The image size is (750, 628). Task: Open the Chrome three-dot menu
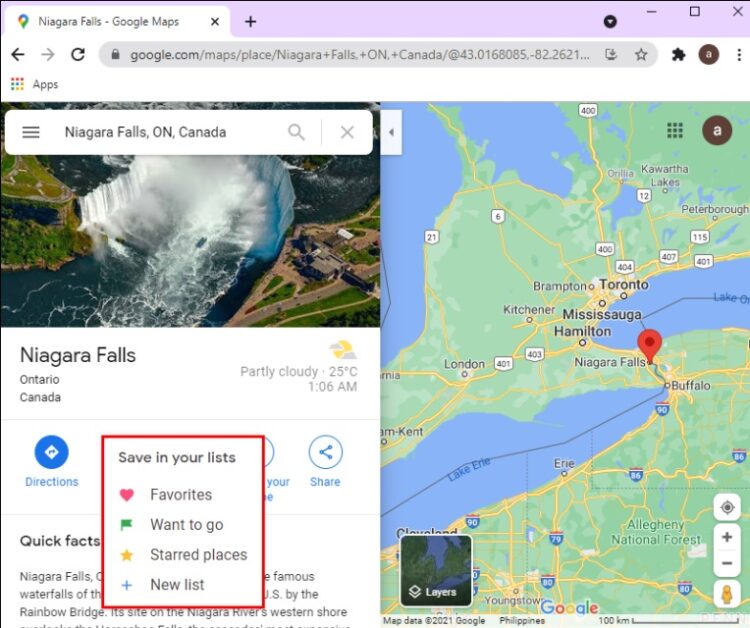coord(739,55)
